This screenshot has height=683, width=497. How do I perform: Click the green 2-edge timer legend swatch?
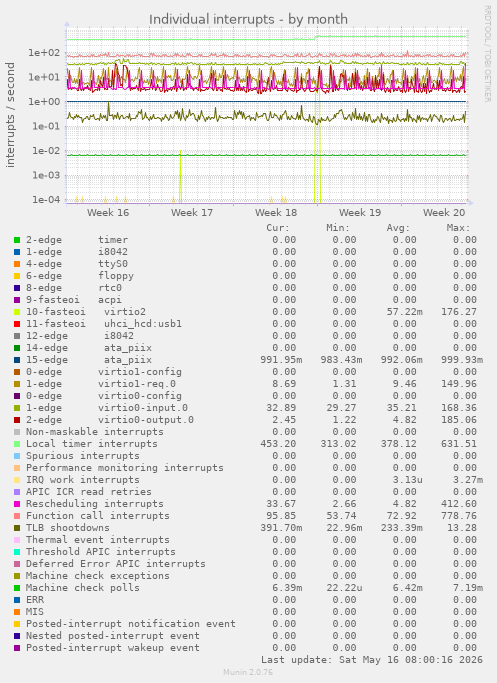(17, 240)
